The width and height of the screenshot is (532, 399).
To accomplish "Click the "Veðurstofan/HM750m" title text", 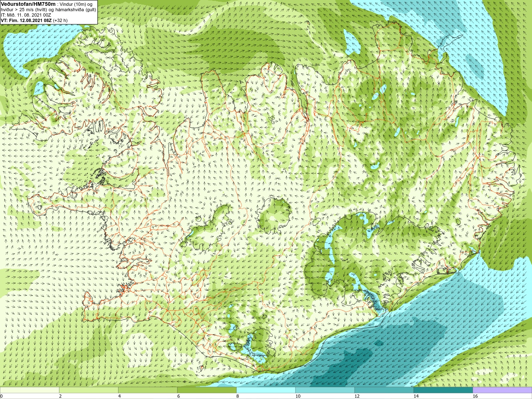I will coord(28,3).
